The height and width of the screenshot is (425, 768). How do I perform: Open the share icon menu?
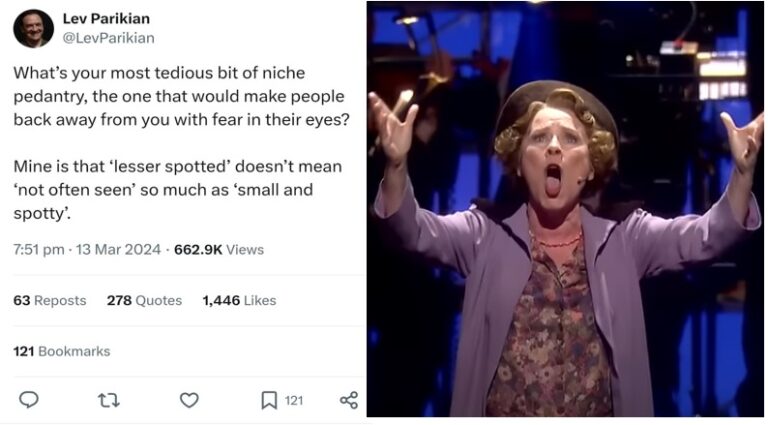(348, 400)
